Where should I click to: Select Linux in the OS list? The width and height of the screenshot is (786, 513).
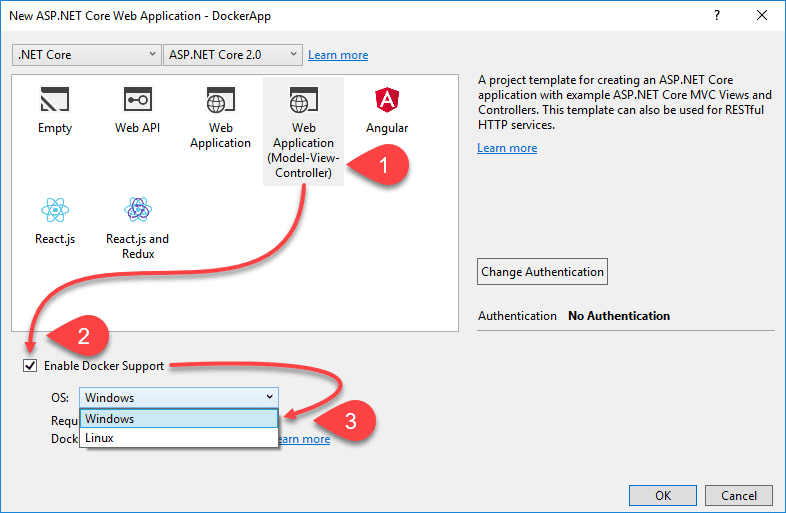(x=178, y=438)
